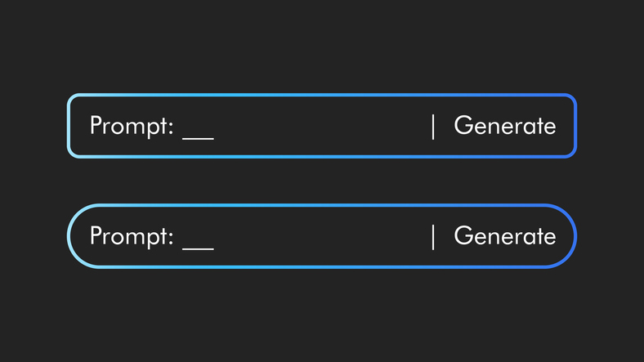This screenshot has height=362, width=644.
Task: Click the dark-blue right border of the rectangular bar
Action: point(575,126)
